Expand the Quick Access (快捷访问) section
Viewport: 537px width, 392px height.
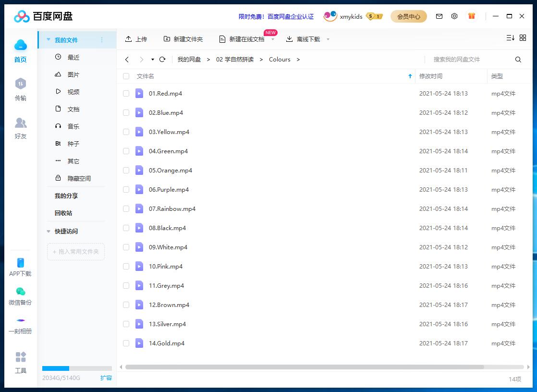pyautogui.click(x=49, y=232)
